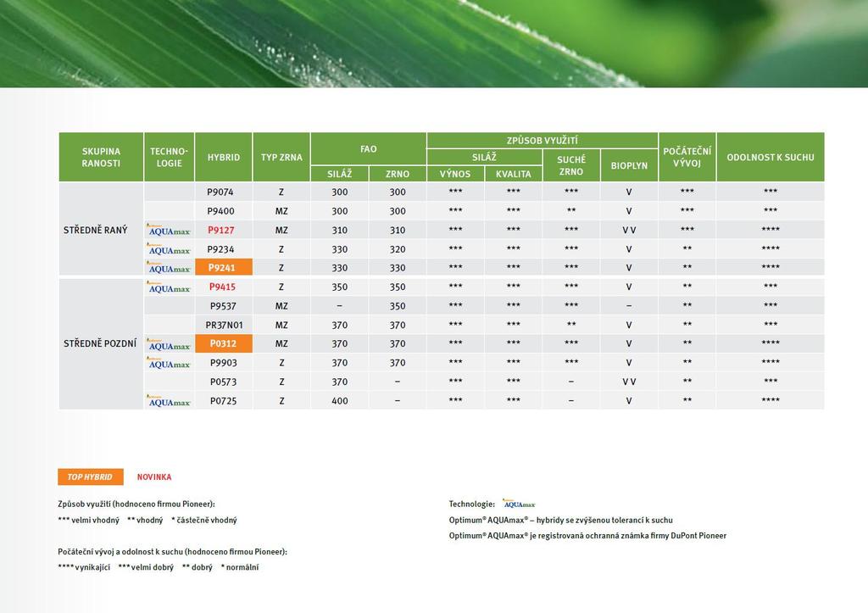
Task: Click the red NOVINKA legend label
Action: coord(154,476)
